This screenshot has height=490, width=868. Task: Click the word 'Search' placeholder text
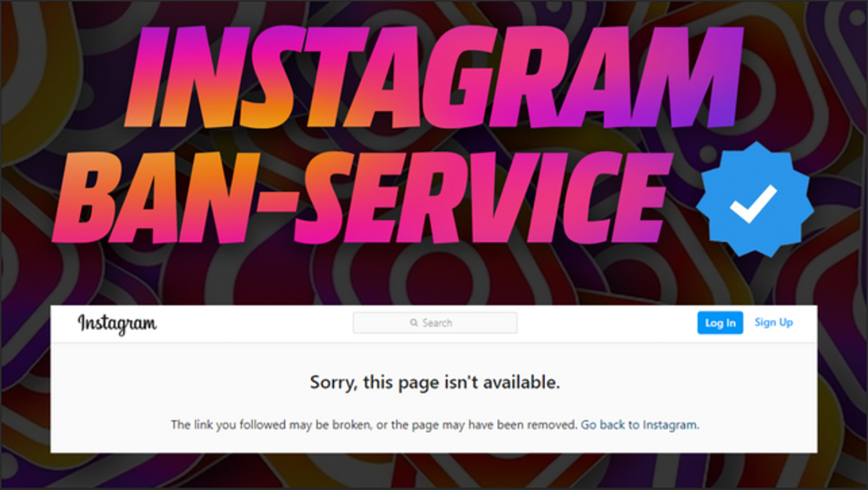(437, 323)
